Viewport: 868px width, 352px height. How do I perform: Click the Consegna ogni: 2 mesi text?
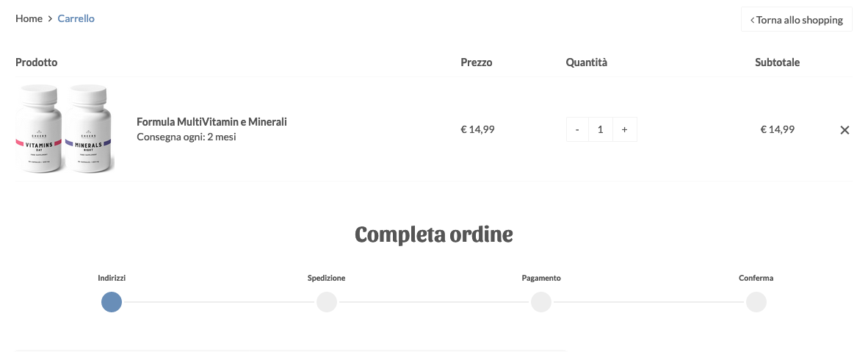coord(187,137)
